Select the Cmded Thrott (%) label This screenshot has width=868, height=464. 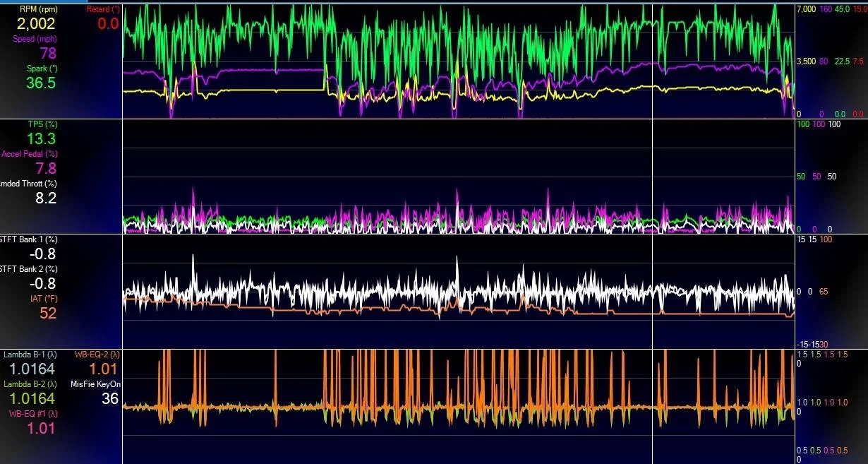[29, 184]
